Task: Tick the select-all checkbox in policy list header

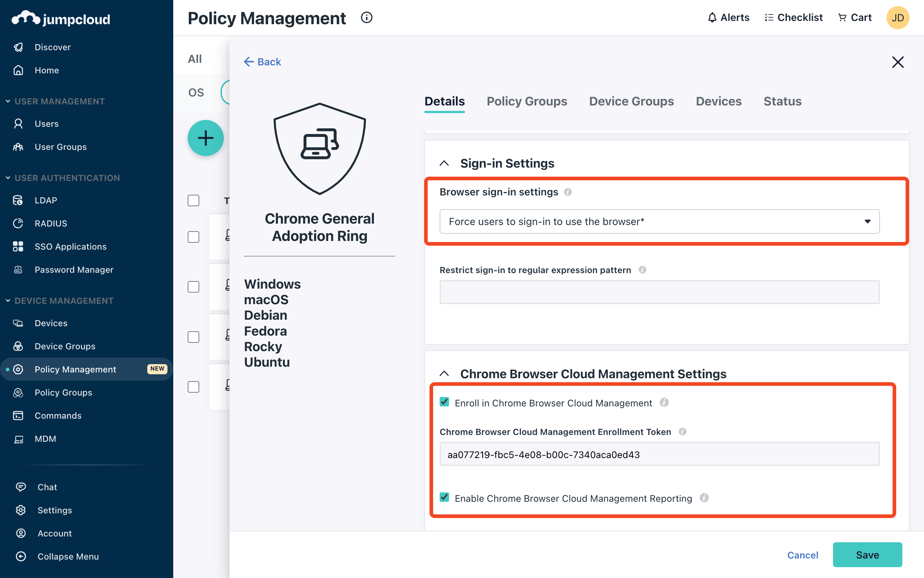Action: (x=193, y=200)
